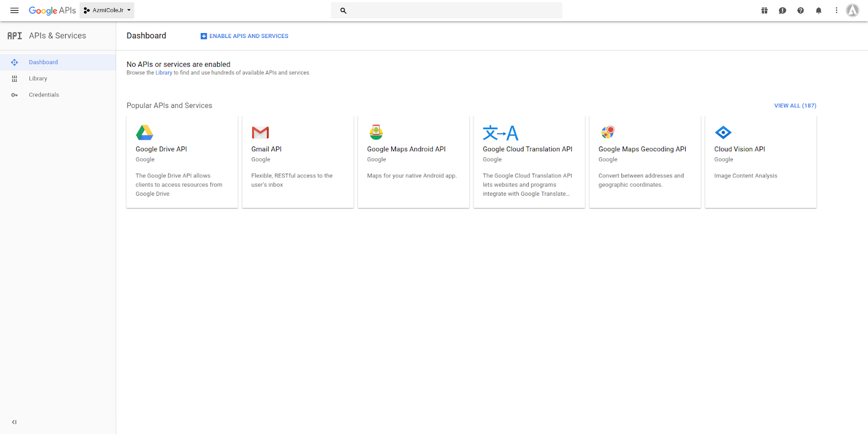Image resolution: width=868 pixels, height=434 pixels.
Task: Click "Google" publisher under Gmail API
Action: coord(261,159)
